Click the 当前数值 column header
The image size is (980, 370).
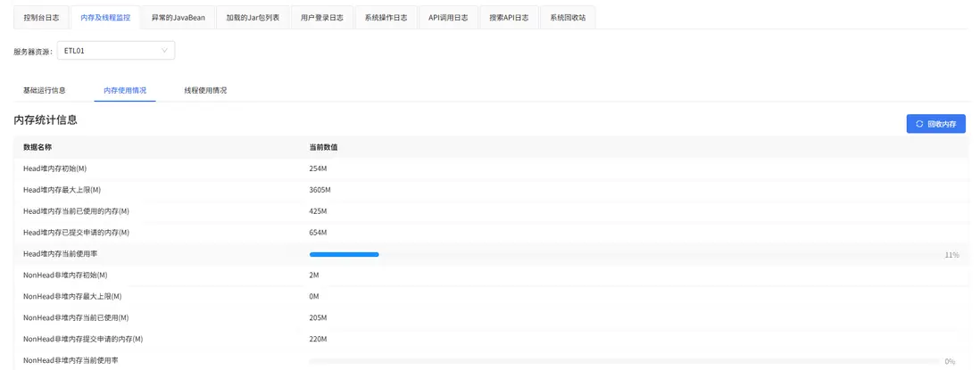(324, 147)
